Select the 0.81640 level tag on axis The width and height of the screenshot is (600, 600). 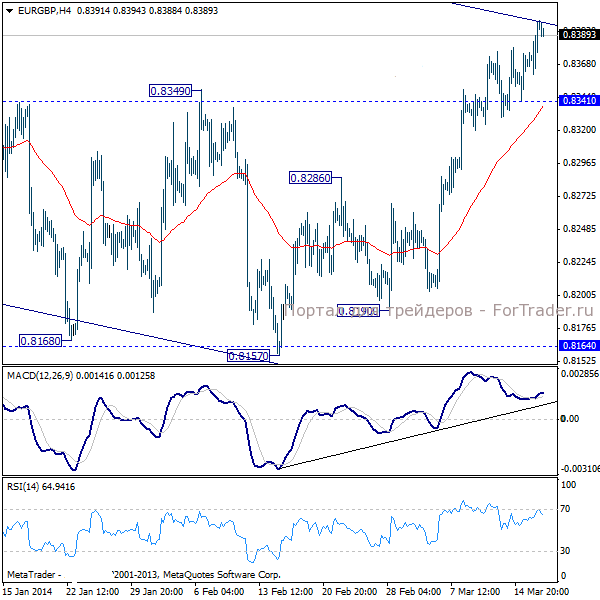(578, 345)
